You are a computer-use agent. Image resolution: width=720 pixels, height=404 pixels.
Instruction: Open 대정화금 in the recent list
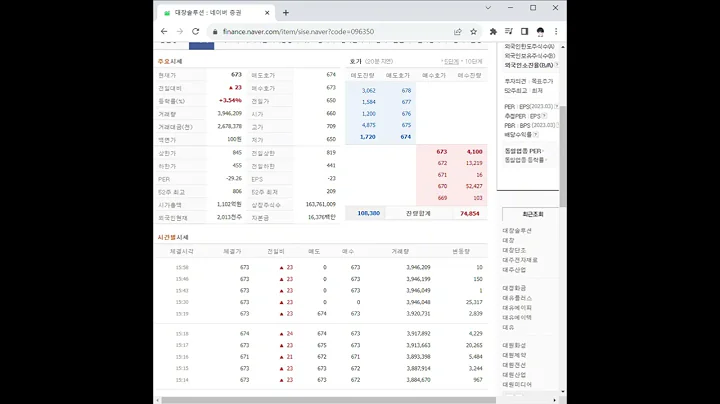coord(514,288)
